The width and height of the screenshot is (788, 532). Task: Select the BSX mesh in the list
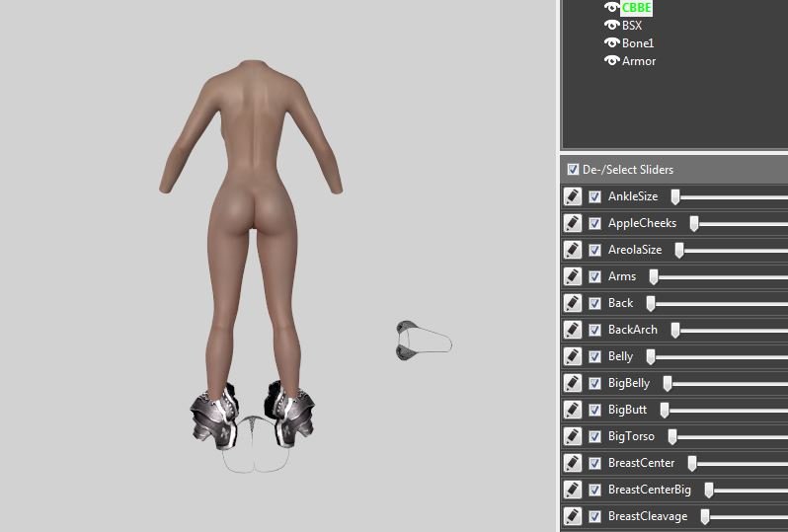[632, 25]
